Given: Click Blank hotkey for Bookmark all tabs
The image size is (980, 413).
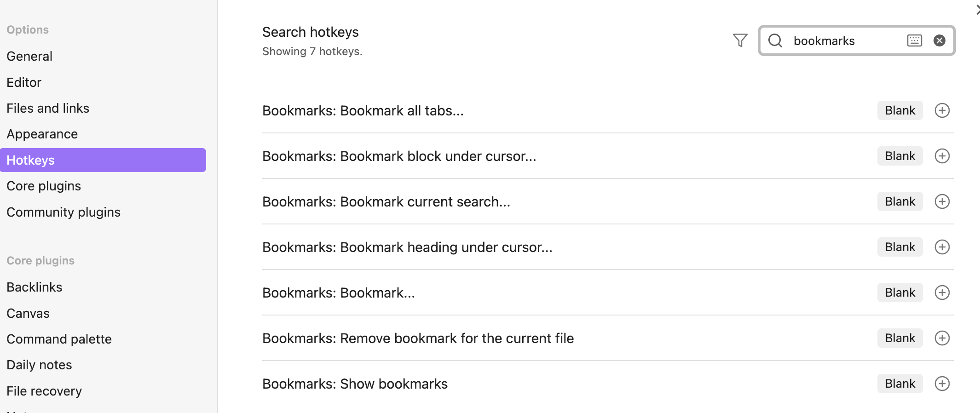Looking at the screenshot, I should 899,110.
